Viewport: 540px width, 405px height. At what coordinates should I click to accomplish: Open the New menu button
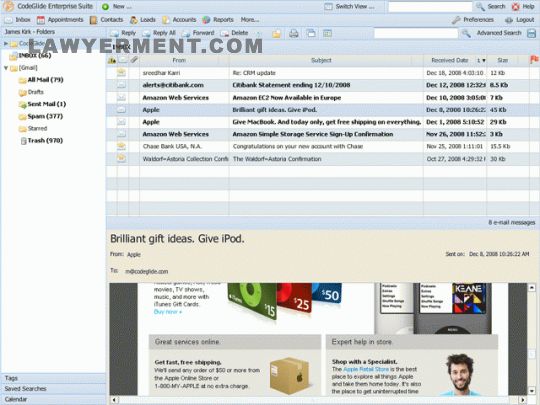[117, 7]
